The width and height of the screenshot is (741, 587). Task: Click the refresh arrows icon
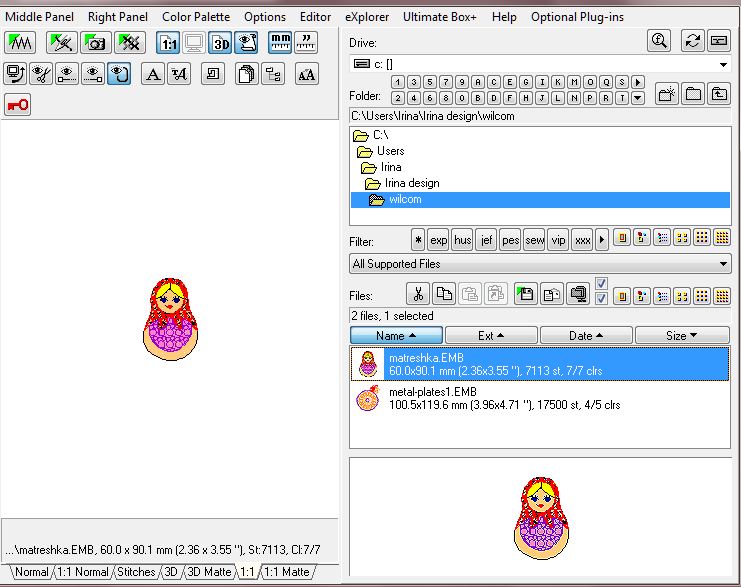(692, 41)
